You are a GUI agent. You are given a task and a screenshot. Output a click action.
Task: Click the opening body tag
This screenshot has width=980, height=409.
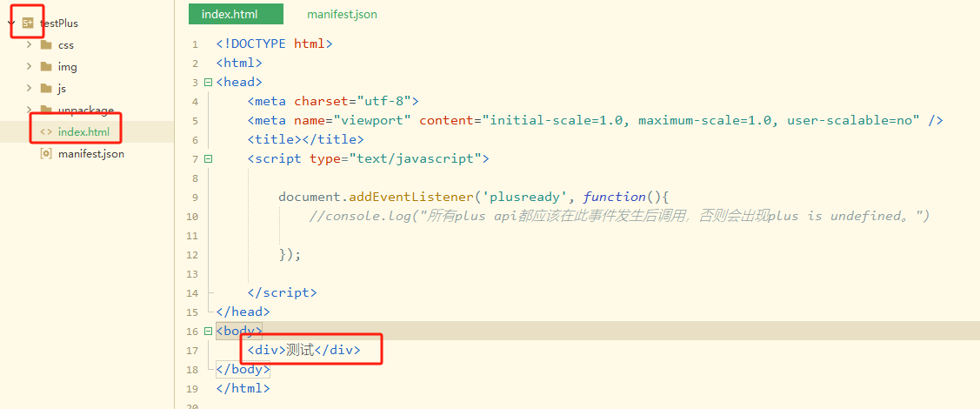coord(239,331)
